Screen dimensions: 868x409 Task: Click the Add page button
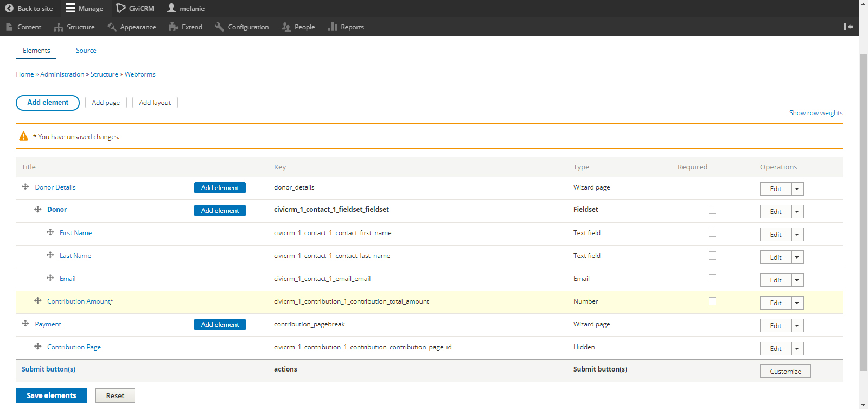106,103
